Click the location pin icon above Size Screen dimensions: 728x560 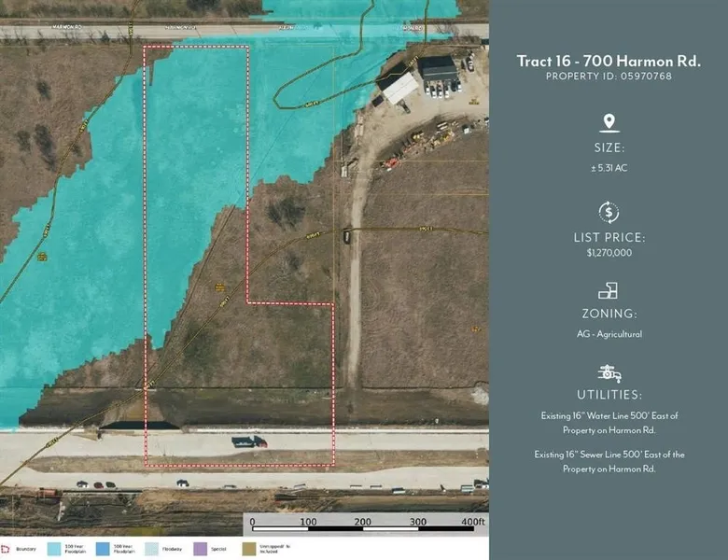point(609,123)
